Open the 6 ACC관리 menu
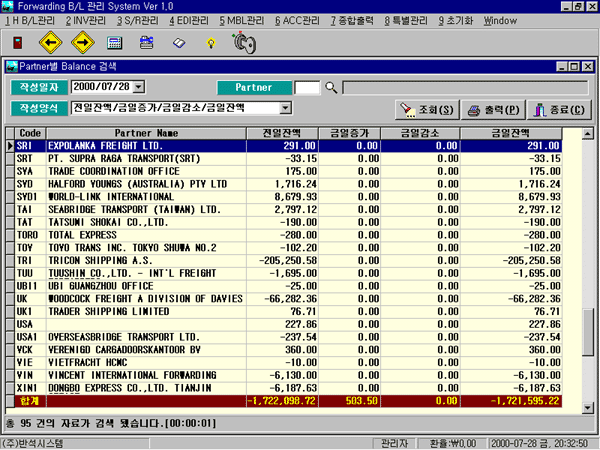600x450 pixels. pyautogui.click(x=297, y=21)
